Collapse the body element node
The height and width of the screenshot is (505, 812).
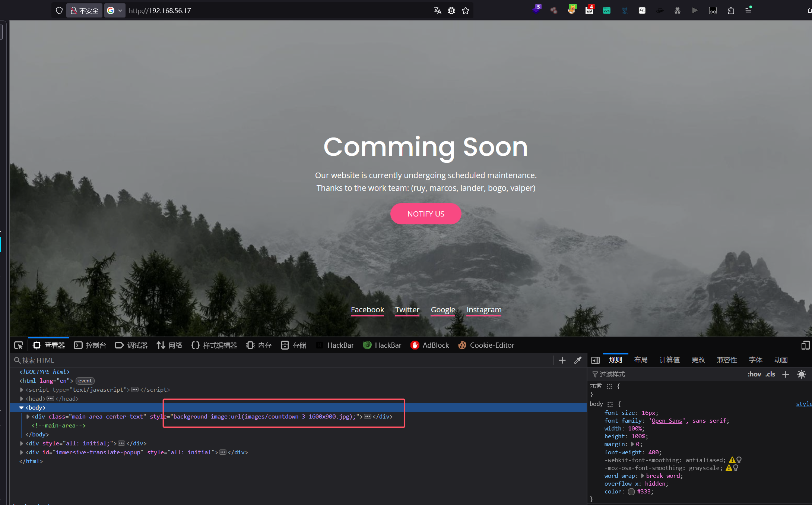tap(22, 408)
